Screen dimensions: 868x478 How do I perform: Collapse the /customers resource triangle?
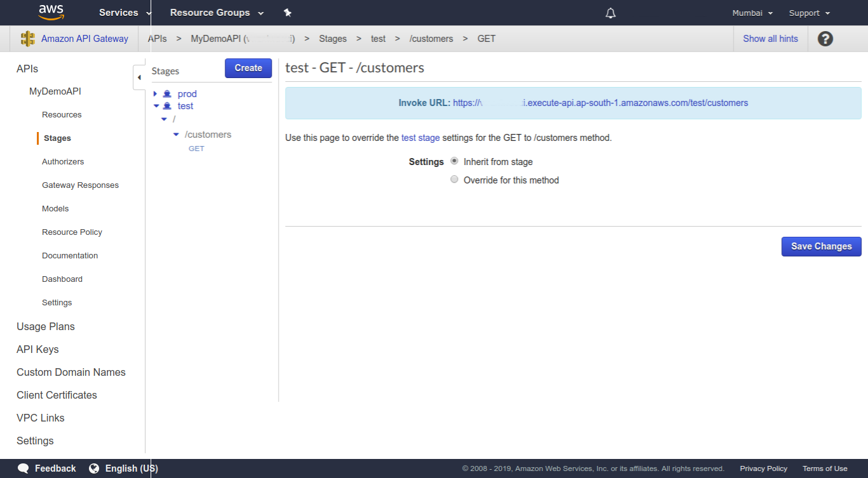click(x=176, y=135)
